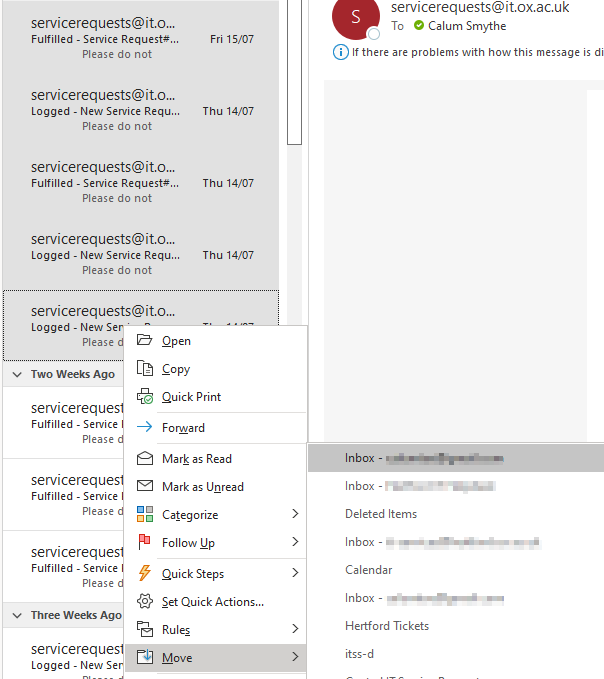The image size is (604, 679).
Task: Click the Quick Steps lightning icon
Action: point(144,574)
